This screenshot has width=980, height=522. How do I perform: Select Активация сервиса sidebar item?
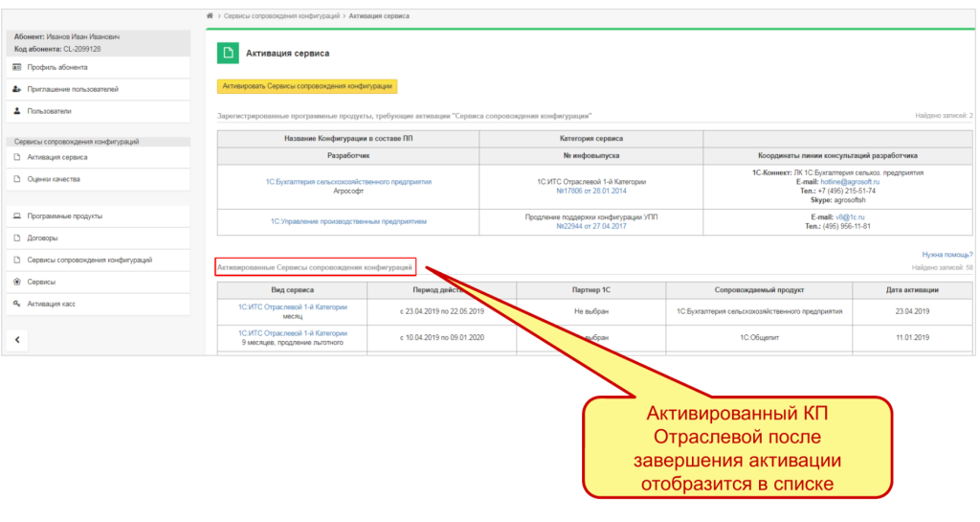[x=56, y=157]
